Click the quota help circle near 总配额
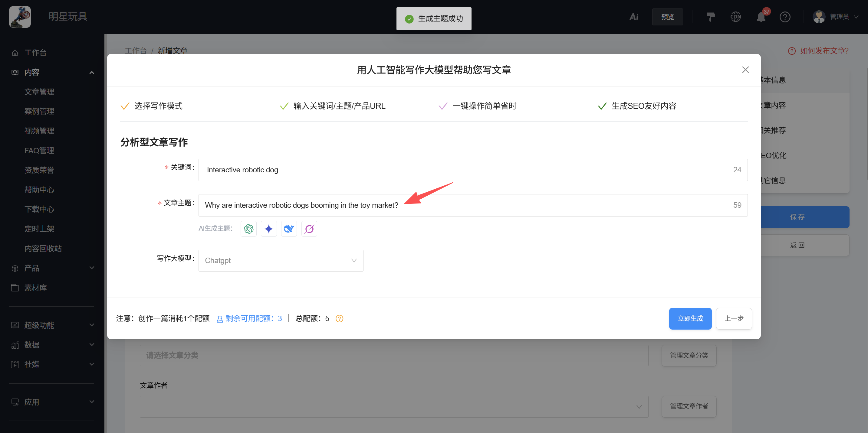The height and width of the screenshot is (433, 868). point(339,318)
